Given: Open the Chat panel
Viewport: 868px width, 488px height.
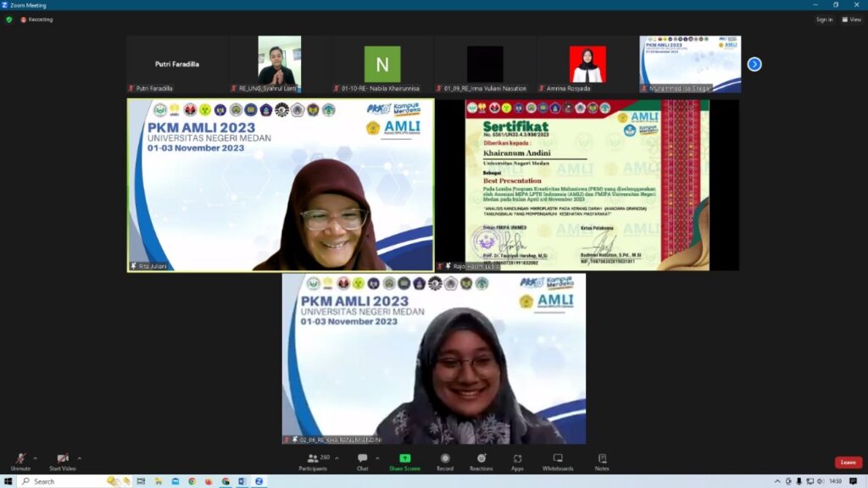Looking at the screenshot, I should [363, 462].
